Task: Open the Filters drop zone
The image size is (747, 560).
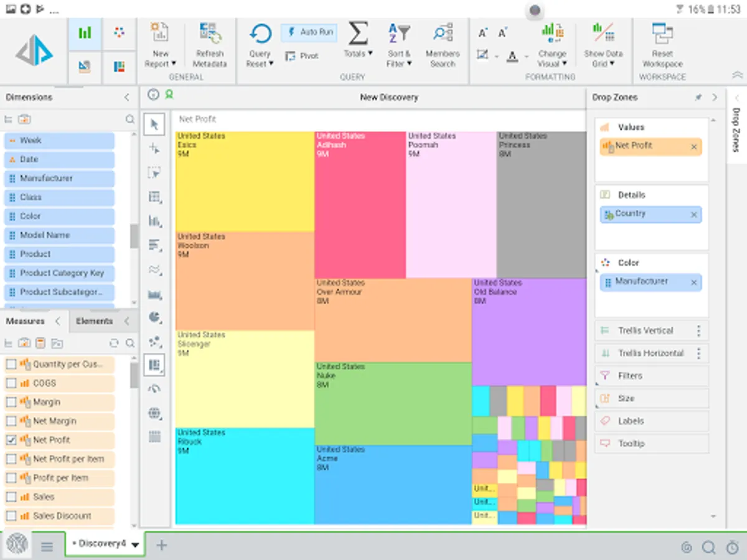Action: point(652,376)
